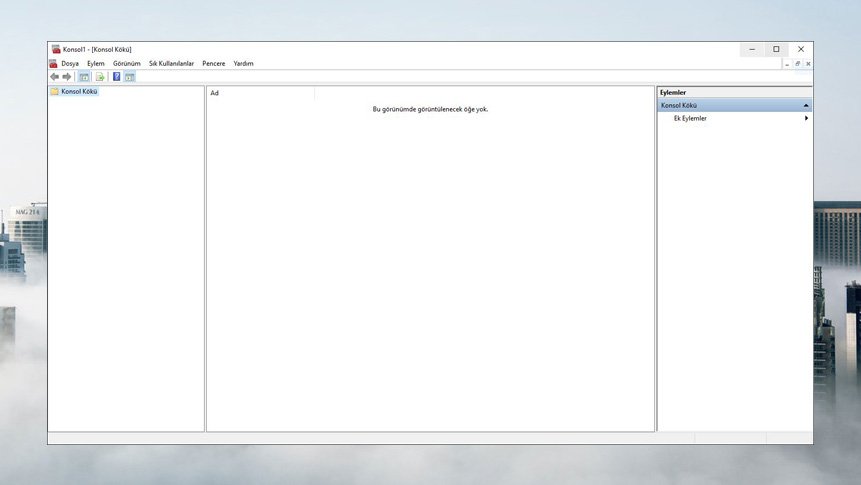
Task: Open the Yardım menu
Action: point(243,63)
